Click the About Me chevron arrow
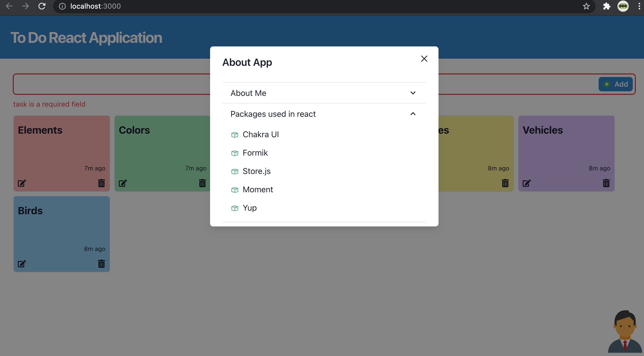 pyautogui.click(x=413, y=93)
